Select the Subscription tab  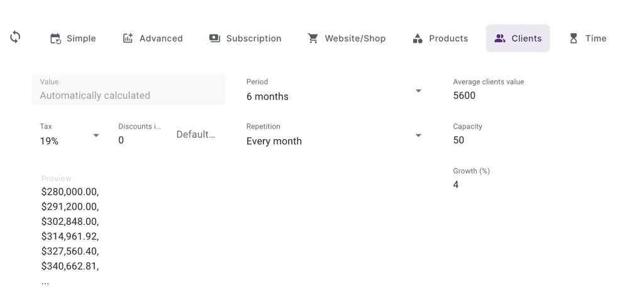(245, 38)
